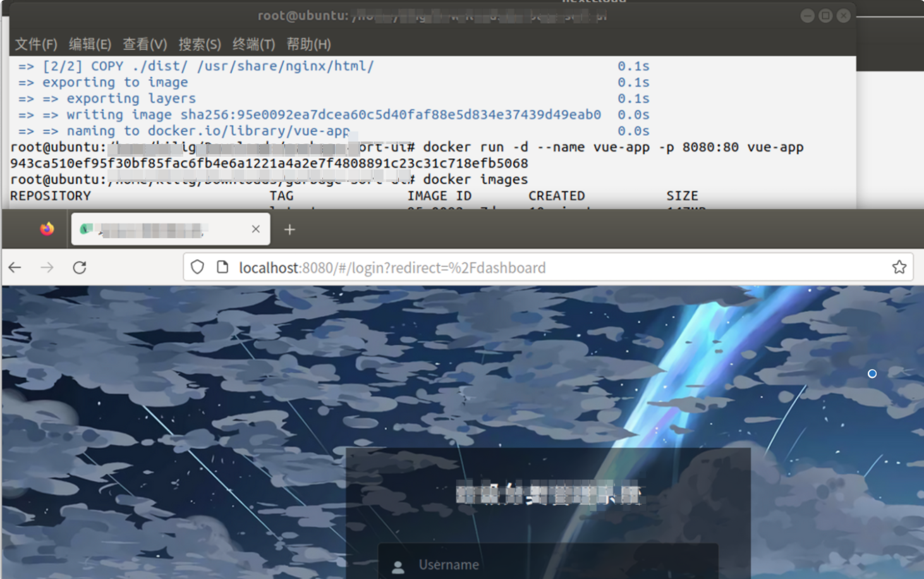Screen dimensions: 924x579
Task: Bookmark this page using the star icon
Action: (x=899, y=267)
